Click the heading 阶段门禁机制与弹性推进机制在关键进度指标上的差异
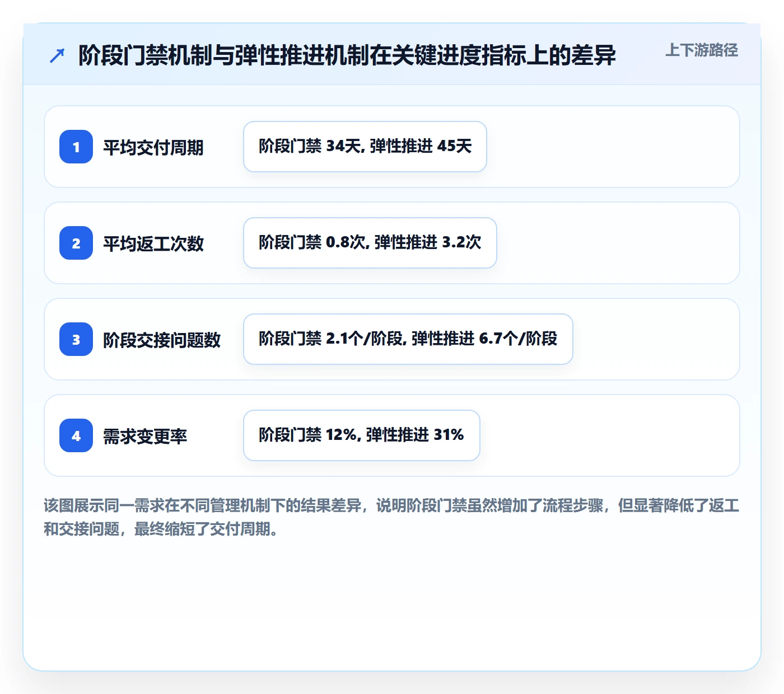 (347, 55)
